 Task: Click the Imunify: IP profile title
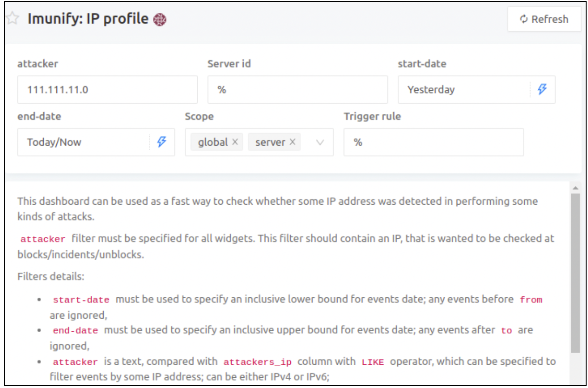coord(88,19)
